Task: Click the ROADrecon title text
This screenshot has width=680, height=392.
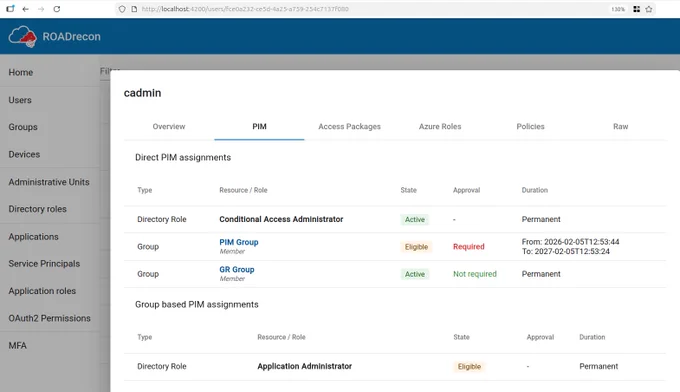Action: click(x=72, y=36)
